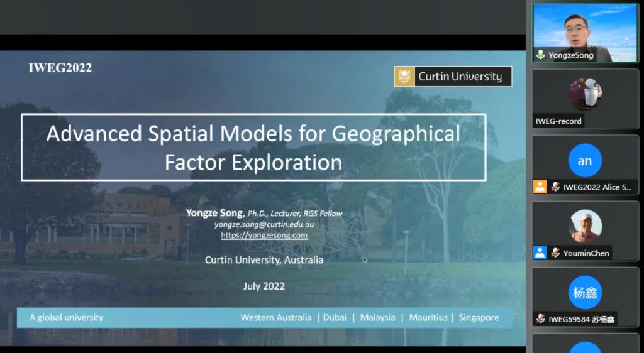Viewport: 644px width, 353px height.
Task: Click the blue person icon beside YouminChen
Action: 540,253
